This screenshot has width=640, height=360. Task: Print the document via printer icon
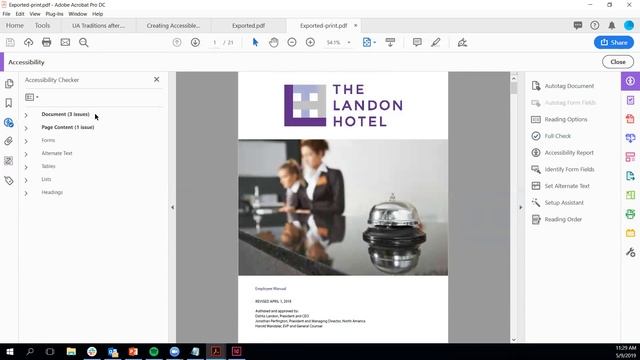(47, 42)
